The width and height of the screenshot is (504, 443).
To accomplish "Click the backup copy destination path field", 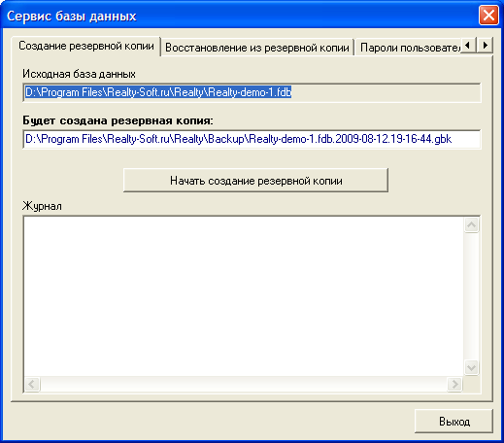I will tap(252, 139).
